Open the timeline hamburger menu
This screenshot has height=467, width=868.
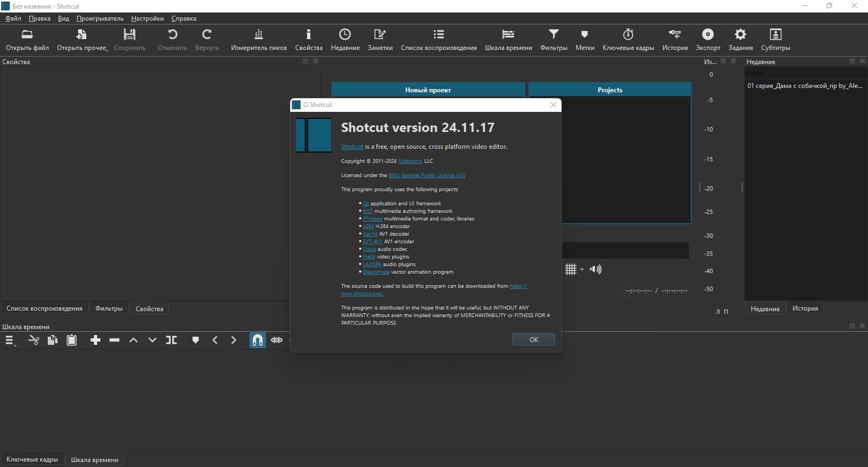point(10,340)
